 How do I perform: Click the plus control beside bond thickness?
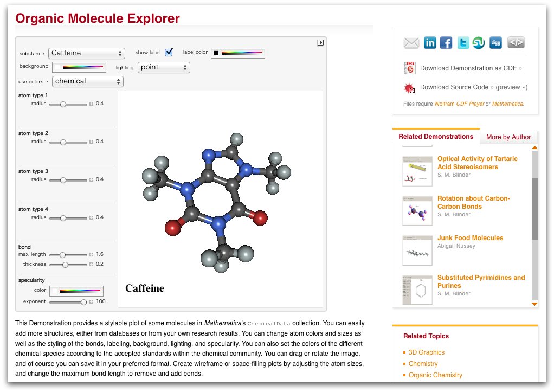[91, 264]
